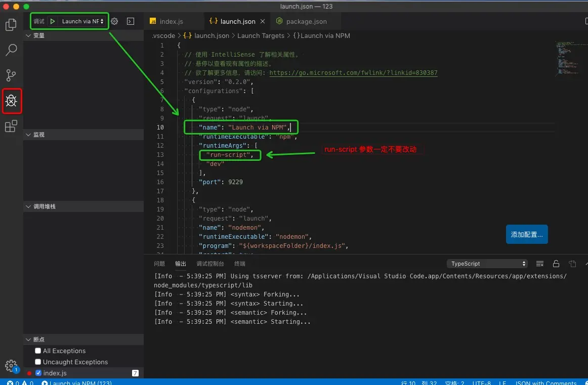The image size is (588, 385).
Task: Open the debug console icon
Action: (131, 21)
